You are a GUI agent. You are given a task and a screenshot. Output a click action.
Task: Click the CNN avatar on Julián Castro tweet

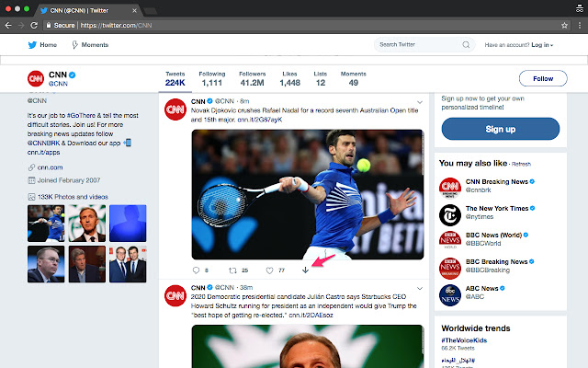tap(175, 295)
